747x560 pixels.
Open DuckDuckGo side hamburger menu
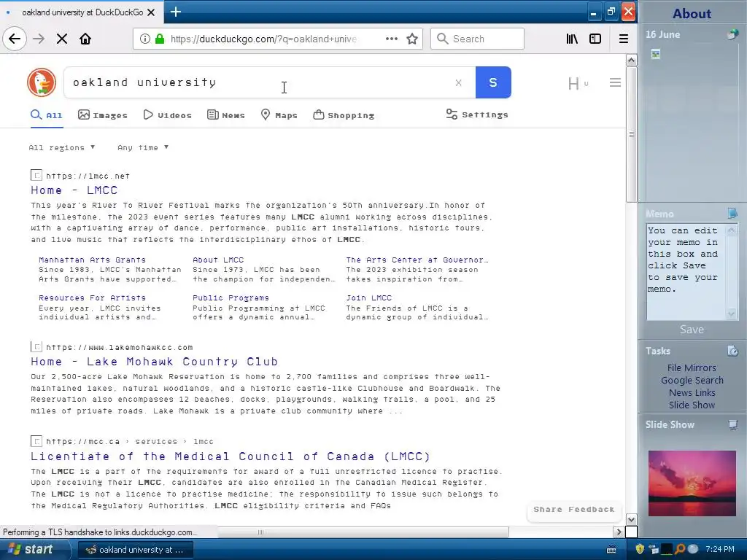click(x=615, y=82)
